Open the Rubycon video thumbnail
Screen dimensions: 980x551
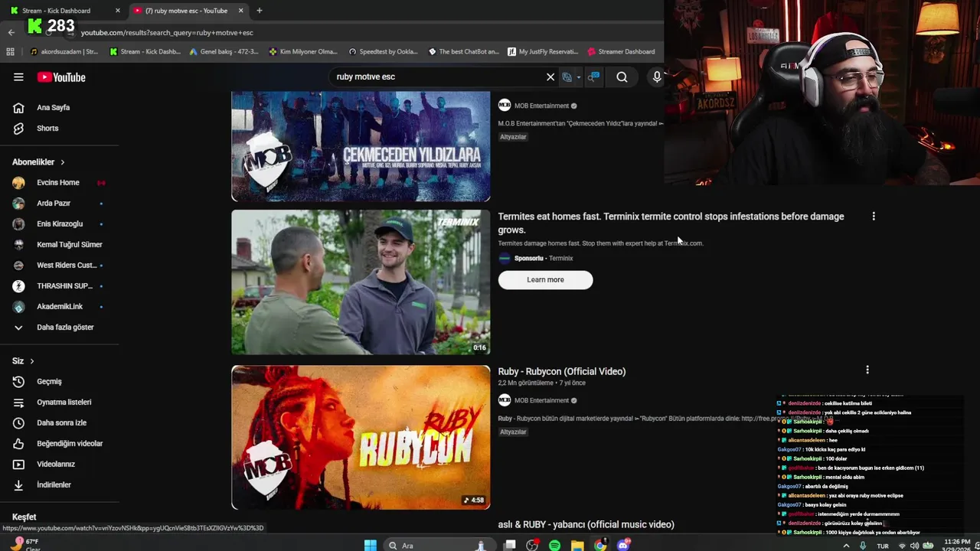(x=361, y=438)
